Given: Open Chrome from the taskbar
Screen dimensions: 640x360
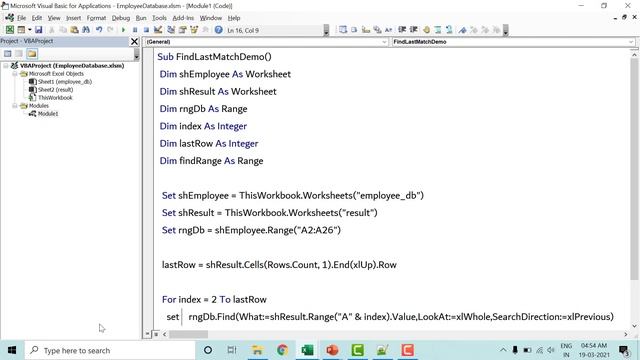Looking at the screenshot, I should (282, 350).
